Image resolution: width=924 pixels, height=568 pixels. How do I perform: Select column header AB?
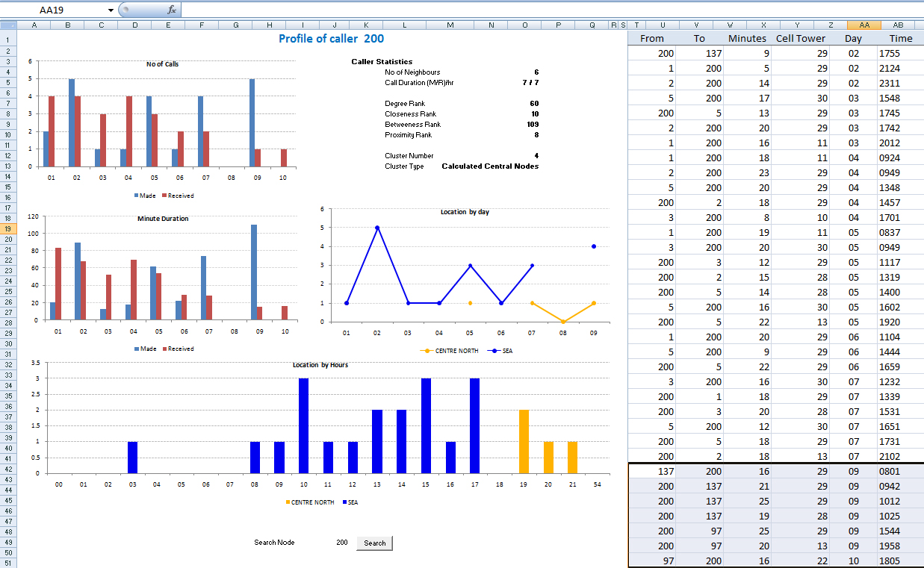(x=898, y=25)
